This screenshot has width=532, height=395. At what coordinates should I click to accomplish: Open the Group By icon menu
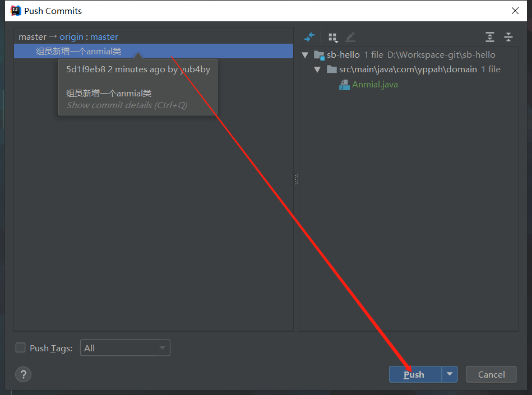(333, 38)
